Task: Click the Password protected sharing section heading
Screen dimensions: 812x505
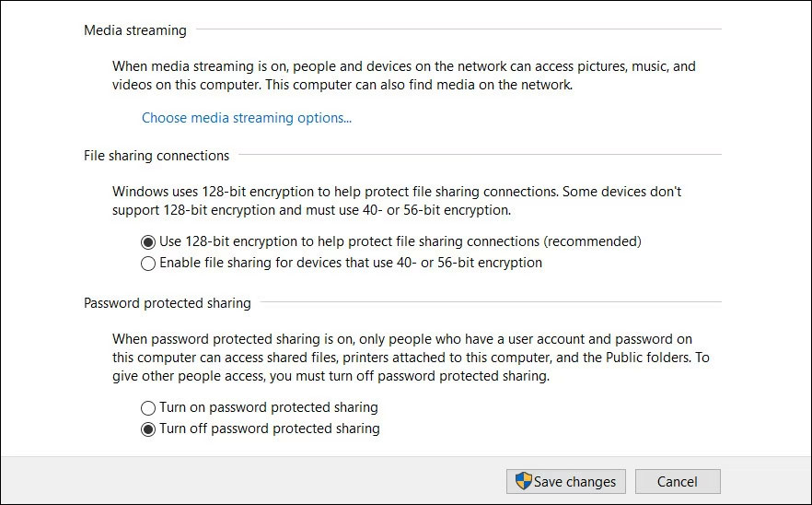Action: coord(167,302)
